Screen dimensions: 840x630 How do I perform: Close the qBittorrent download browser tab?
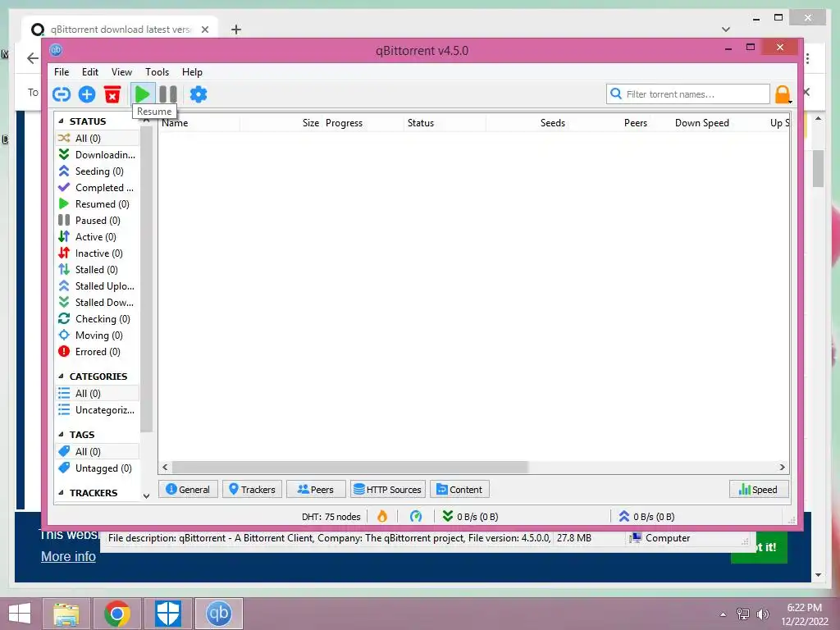204,30
